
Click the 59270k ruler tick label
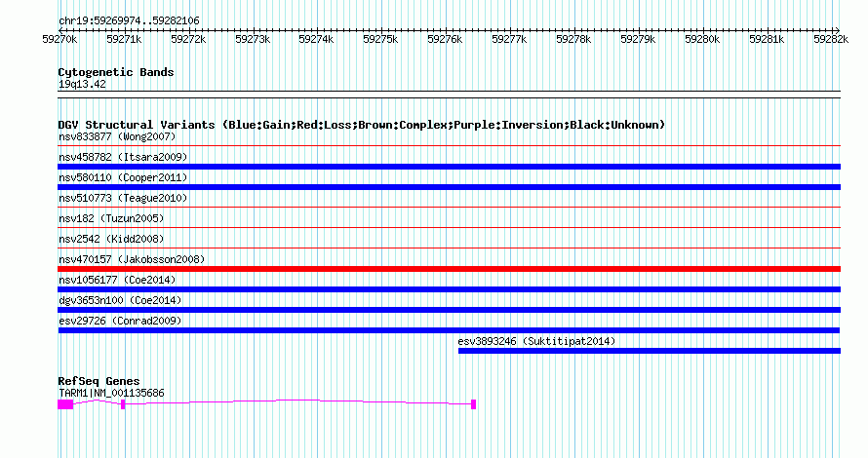tap(59, 39)
